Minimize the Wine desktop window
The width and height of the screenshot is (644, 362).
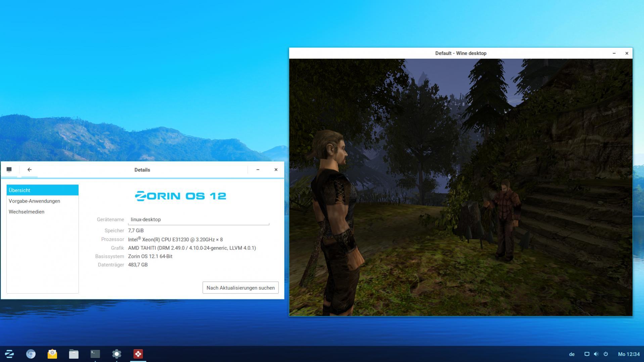click(x=614, y=53)
